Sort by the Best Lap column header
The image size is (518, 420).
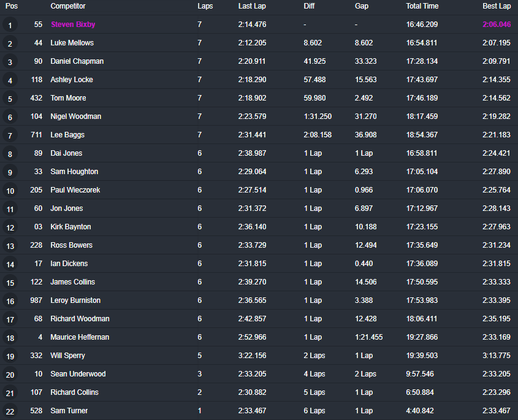point(497,6)
